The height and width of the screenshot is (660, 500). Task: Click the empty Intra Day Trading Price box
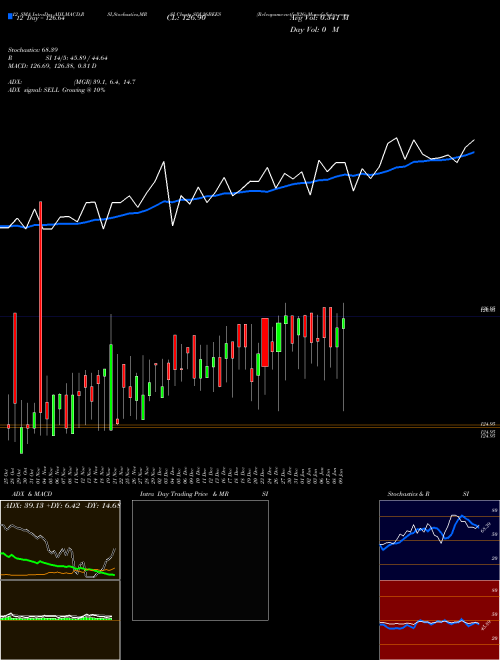click(x=200, y=560)
